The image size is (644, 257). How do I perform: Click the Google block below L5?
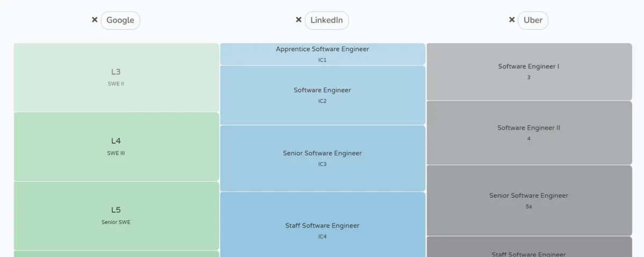(116, 254)
